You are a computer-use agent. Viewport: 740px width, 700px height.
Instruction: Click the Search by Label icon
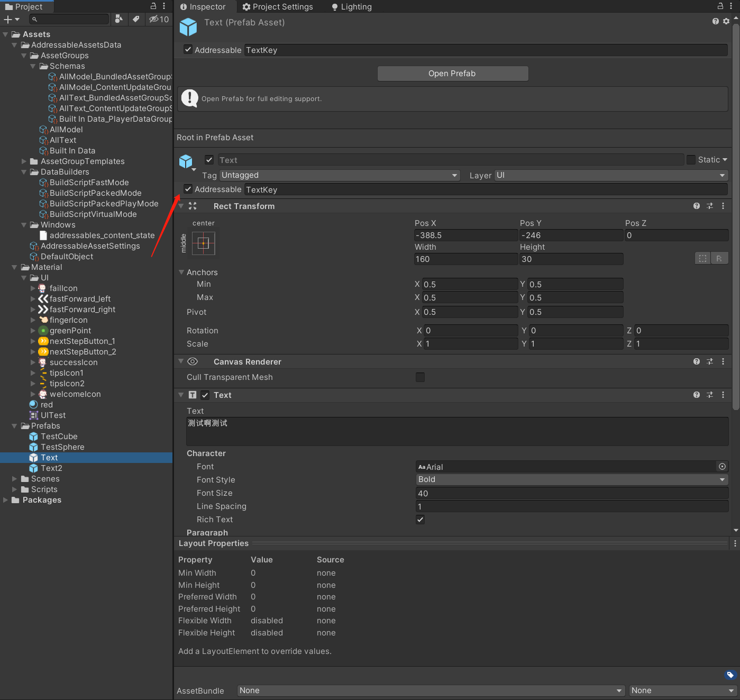[136, 19]
